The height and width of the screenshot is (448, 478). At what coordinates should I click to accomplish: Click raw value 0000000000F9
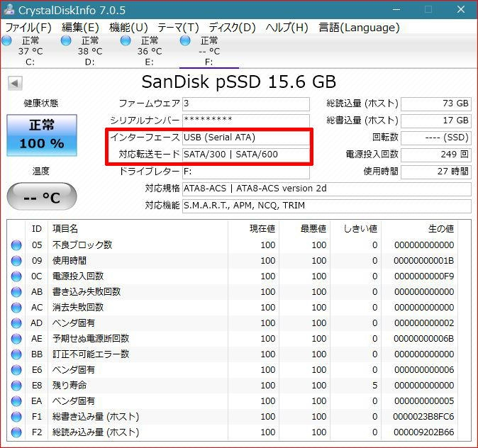click(x=423, y=276)
